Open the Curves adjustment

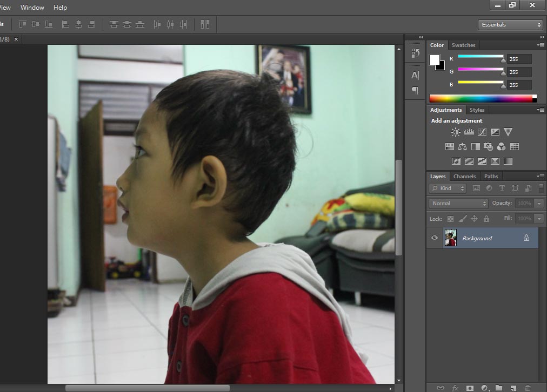482,131
